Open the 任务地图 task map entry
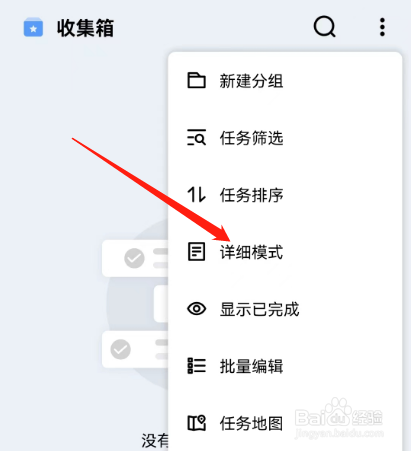 (285, 423)
